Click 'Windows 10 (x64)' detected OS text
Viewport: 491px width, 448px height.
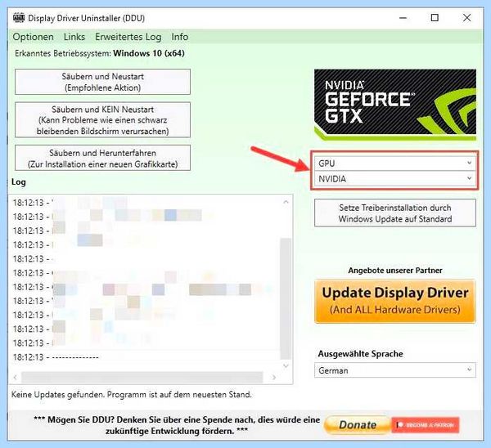149,53
